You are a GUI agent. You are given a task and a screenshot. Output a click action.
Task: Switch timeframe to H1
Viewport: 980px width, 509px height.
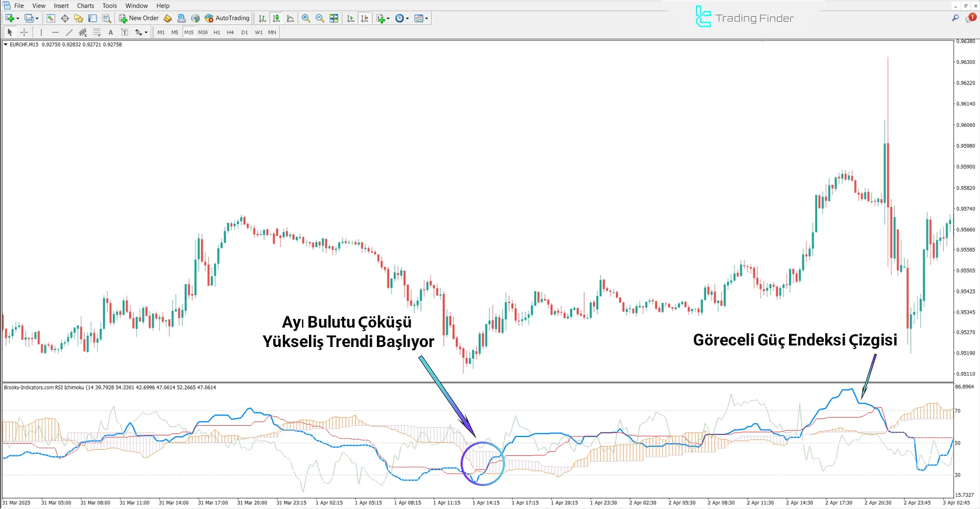[216, 32]
